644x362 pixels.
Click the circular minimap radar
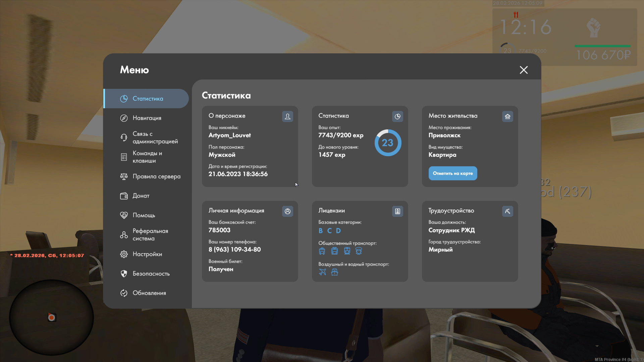pyautogui.click(x=51, y=317)
